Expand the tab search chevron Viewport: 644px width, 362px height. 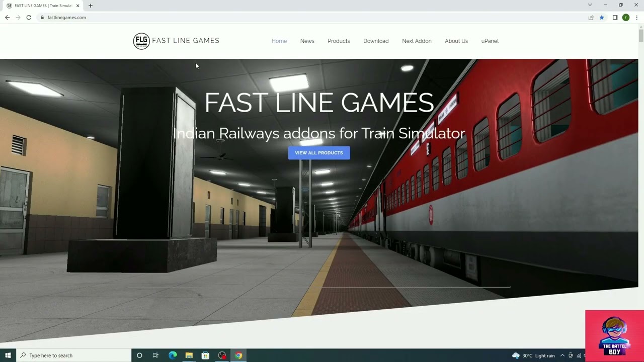point(590,5)
